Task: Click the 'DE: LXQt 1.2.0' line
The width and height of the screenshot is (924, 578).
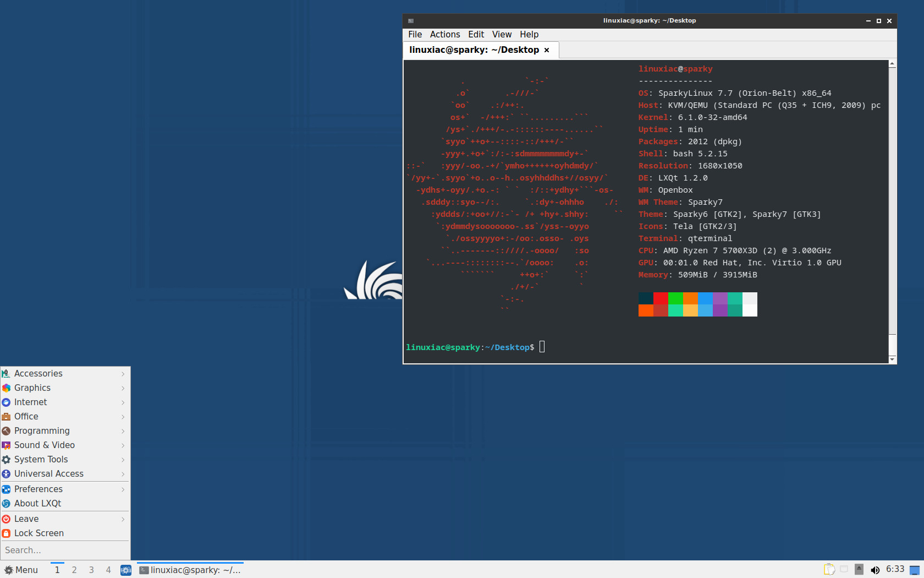Action: (673, 178)
